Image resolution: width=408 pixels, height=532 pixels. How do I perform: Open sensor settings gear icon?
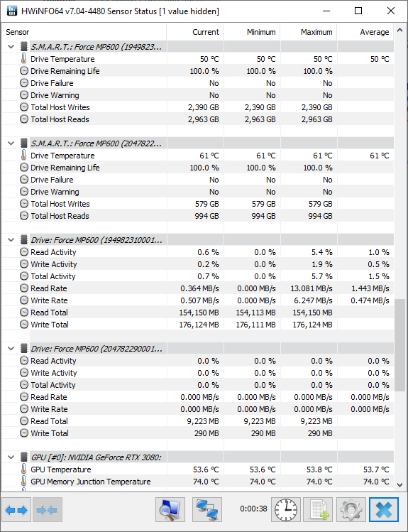coord(351,509)
